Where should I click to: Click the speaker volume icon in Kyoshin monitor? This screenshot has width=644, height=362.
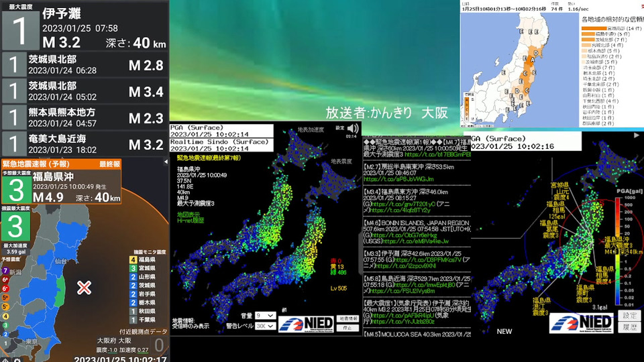353,128
